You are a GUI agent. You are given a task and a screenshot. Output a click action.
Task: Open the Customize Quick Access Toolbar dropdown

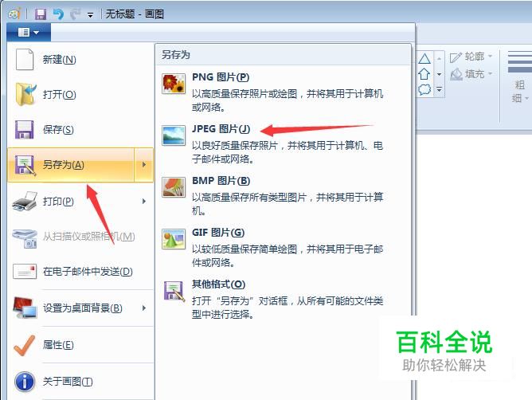coord(90,15)
